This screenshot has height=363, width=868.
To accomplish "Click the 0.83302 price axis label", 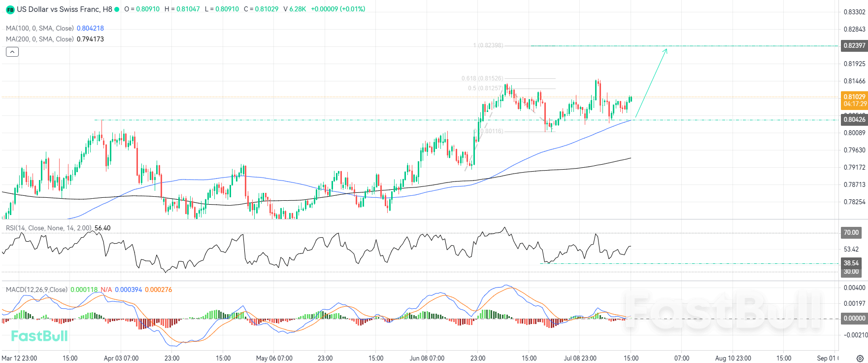I will 855,12.
